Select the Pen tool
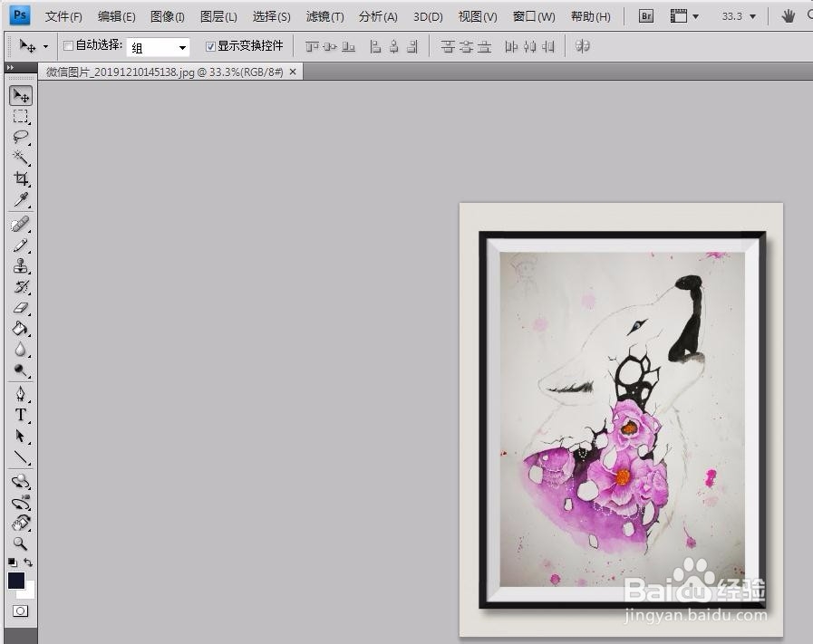Image resolution: width=813 pixels, height=644 pixels. pyautogui.click(x=20, y=394)
